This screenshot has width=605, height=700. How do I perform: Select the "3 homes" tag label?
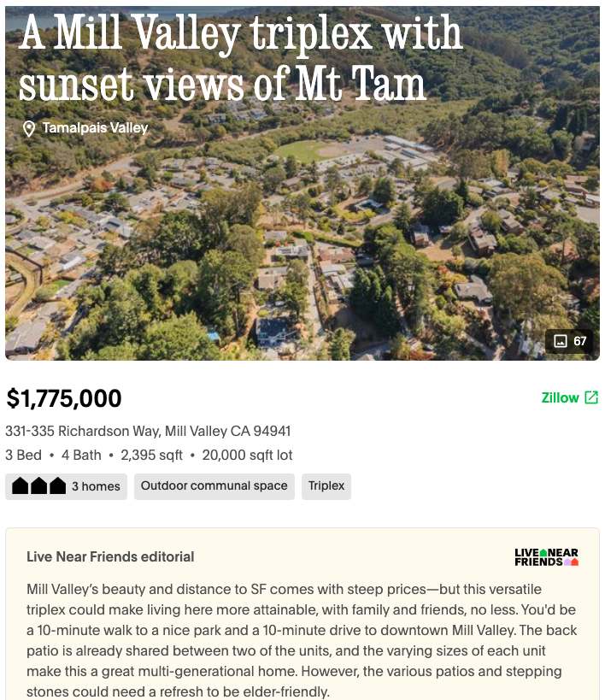[96, 486]
